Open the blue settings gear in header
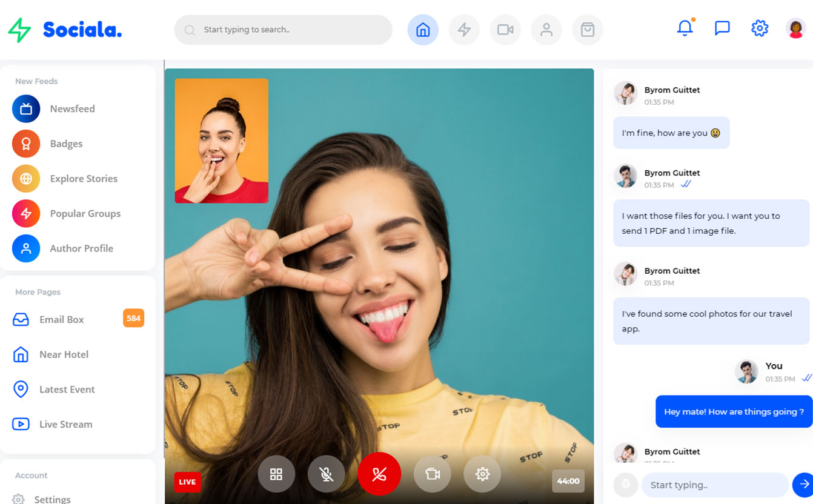This screenshot has height=504, width=813. tap(759, 28)
